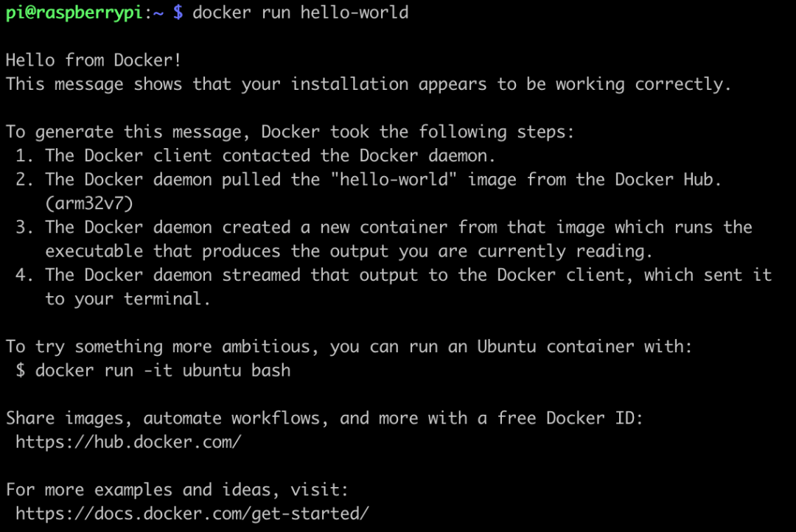Click the 'docker run hello-world' command
This screenshot has width=796, height=532.
point(300,13)
